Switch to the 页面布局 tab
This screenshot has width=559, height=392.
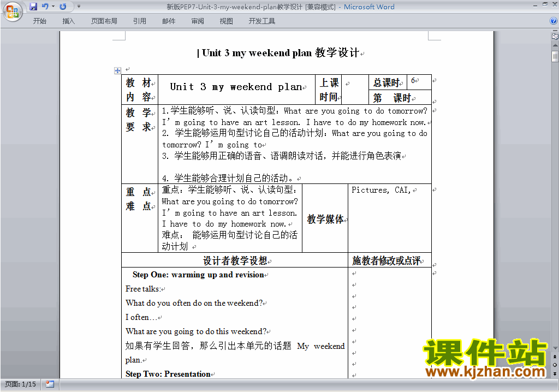click(x=104, y=21)
